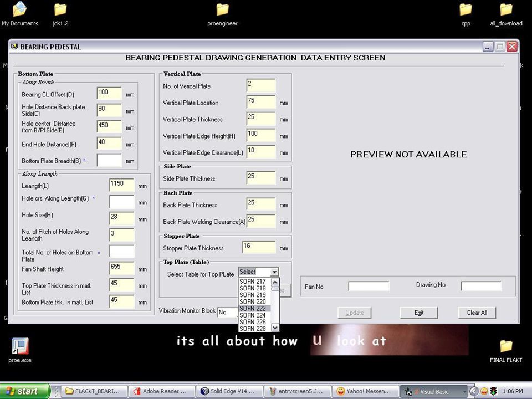Viewport: 532px width, 399px height.
Task: Minimize the Bearing Pedestal window
Action: click(x=488, y=47)
